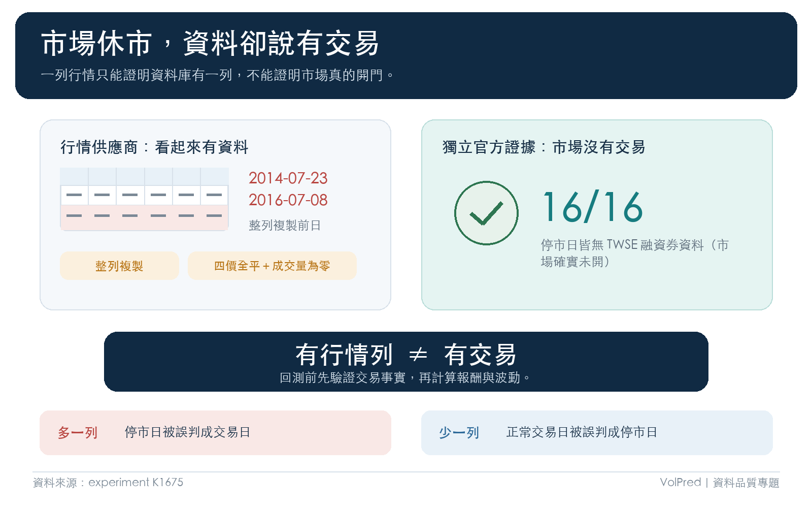
Task: Click the 多一列 red label
Action: click(x=77, y=433)
